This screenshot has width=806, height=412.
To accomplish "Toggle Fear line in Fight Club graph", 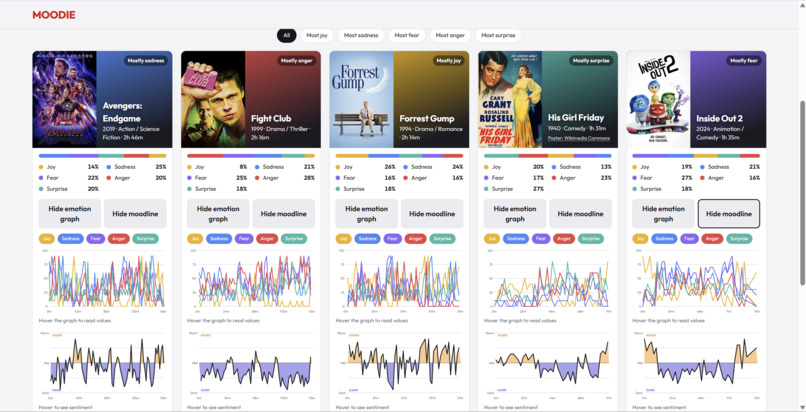I will coord(244,239).
